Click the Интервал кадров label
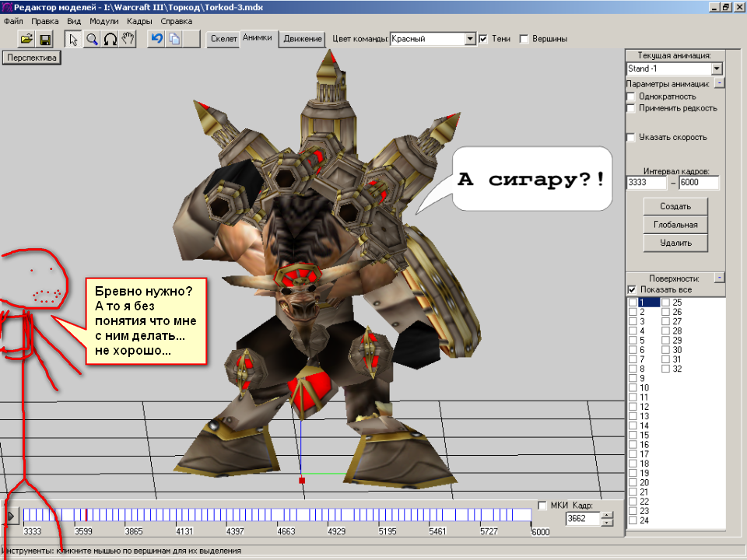The height and width of the screenshot is (560, 747). tap(676, 171)
